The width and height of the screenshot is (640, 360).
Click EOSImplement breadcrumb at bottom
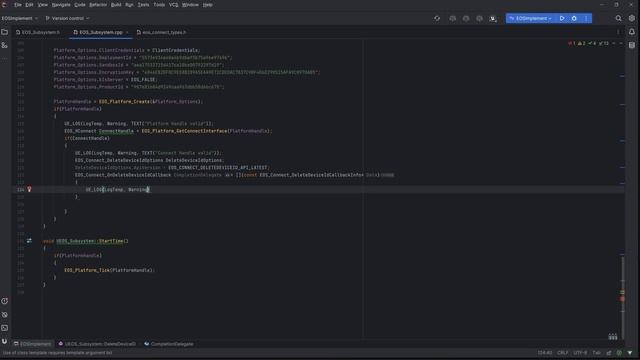point(33,344)
